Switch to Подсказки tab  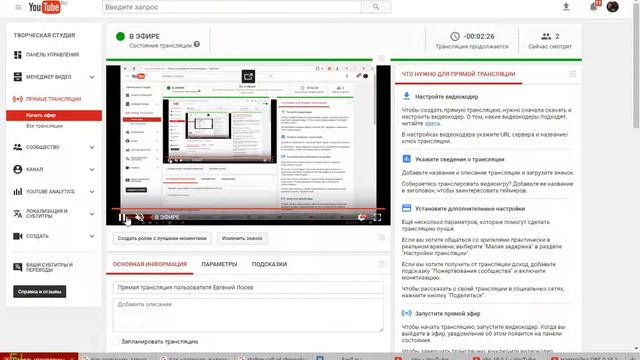[269, 264]
